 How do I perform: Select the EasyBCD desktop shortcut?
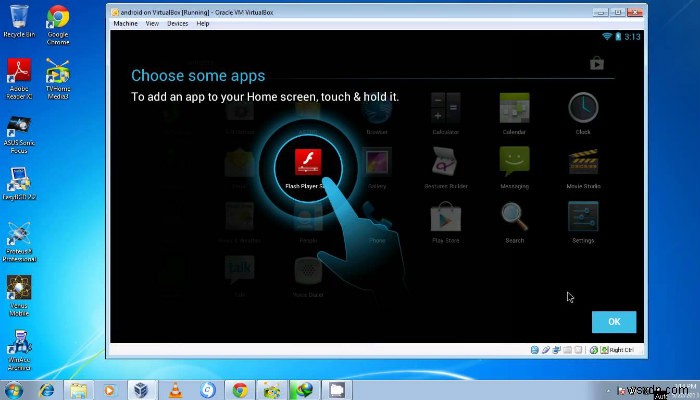coord(19,183)
